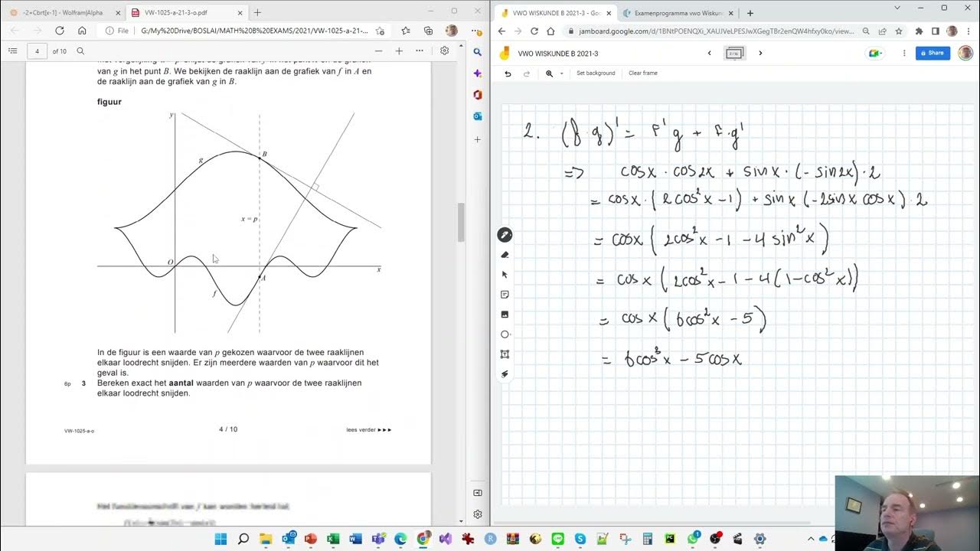Reload the Jamboard page in Chrome

[534, 31]
